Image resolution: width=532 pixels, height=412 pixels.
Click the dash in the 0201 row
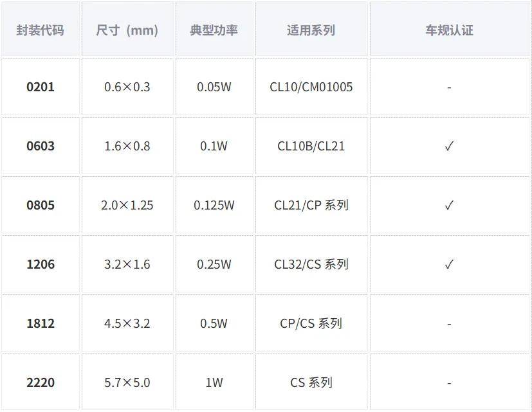(x=449, y=87)
